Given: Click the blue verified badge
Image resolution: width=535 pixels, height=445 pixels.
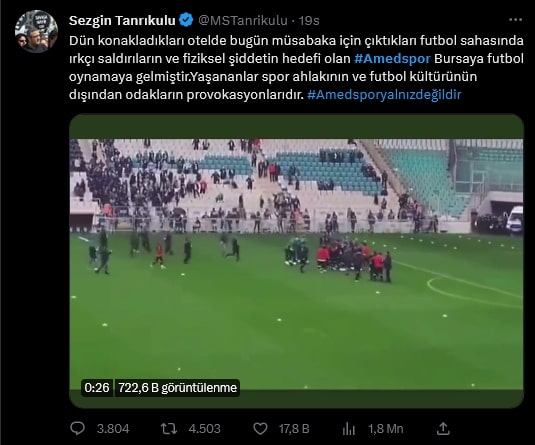Looking at the screenshot, I should 186,20.
